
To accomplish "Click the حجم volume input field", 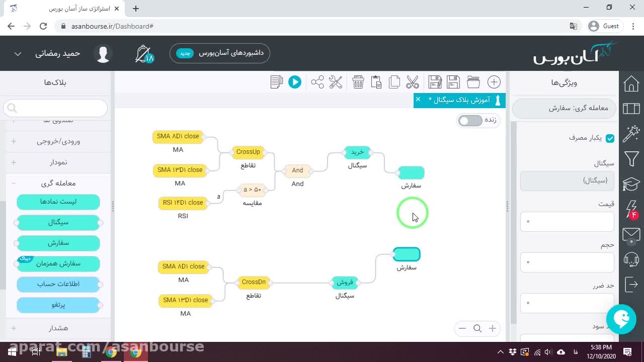I will point(567,262).
